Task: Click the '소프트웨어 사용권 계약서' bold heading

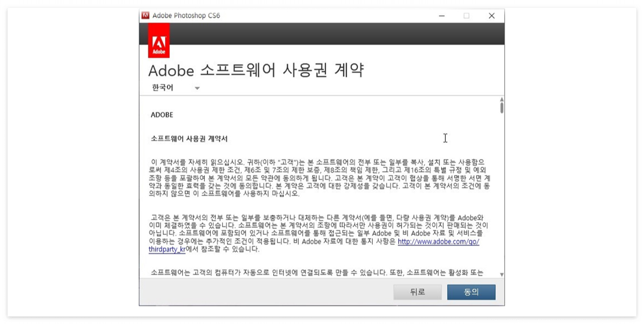Action: pyautogui.click(x=189, y=138)
